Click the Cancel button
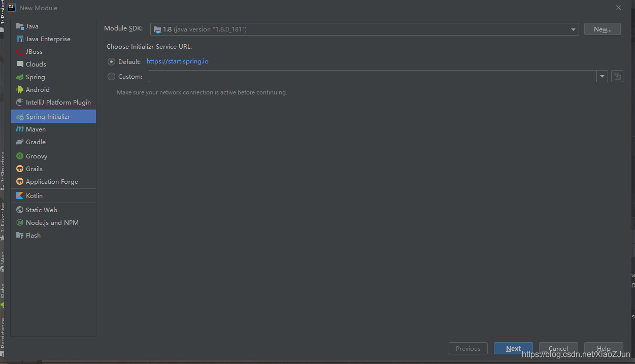 pos(558,348)
